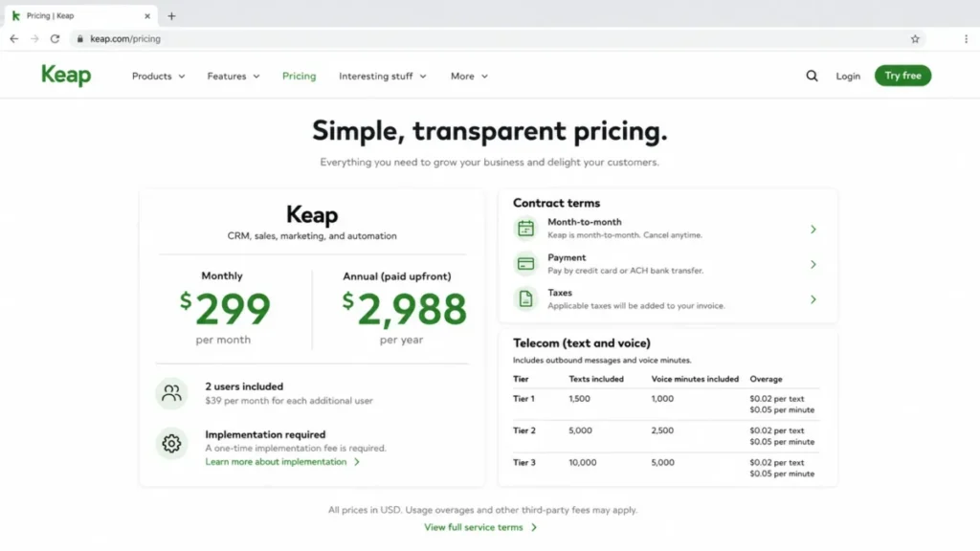The width and height of the screenshot is (980, 551).
Task: Click the implementation gear icon
Action: 171,443
